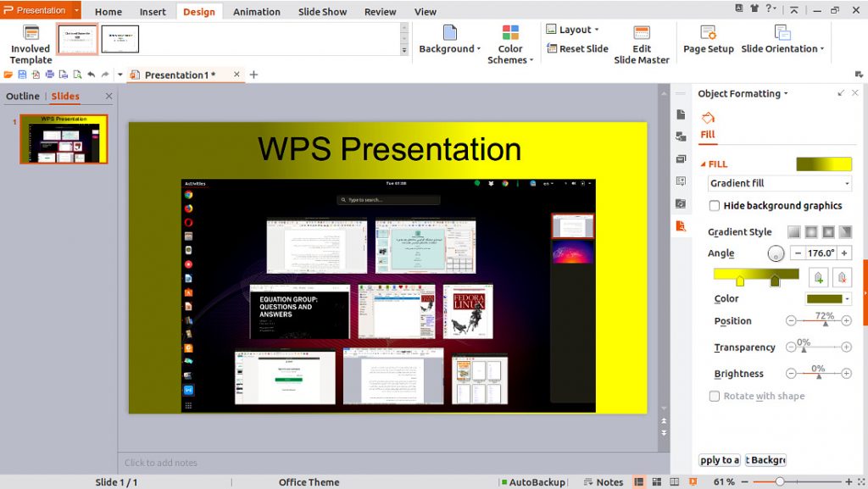Toggle the Notes pane from status bar
The image size is (868, 489).
pos(604,482)
